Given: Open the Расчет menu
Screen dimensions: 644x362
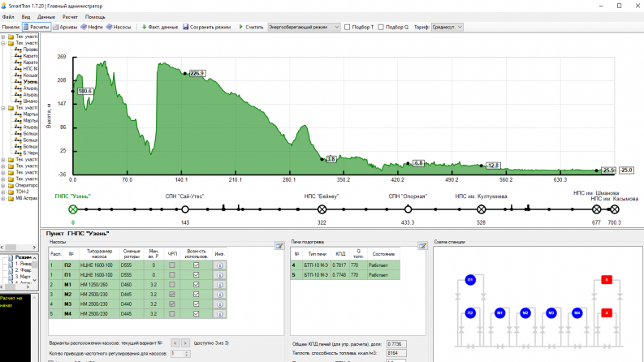Looking at the screenshot, I should click(71, 16).
